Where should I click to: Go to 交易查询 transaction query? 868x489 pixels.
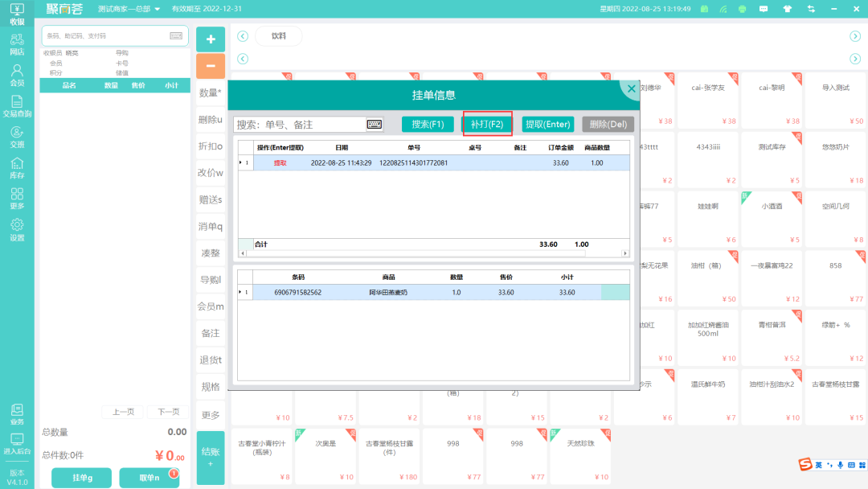17,107
